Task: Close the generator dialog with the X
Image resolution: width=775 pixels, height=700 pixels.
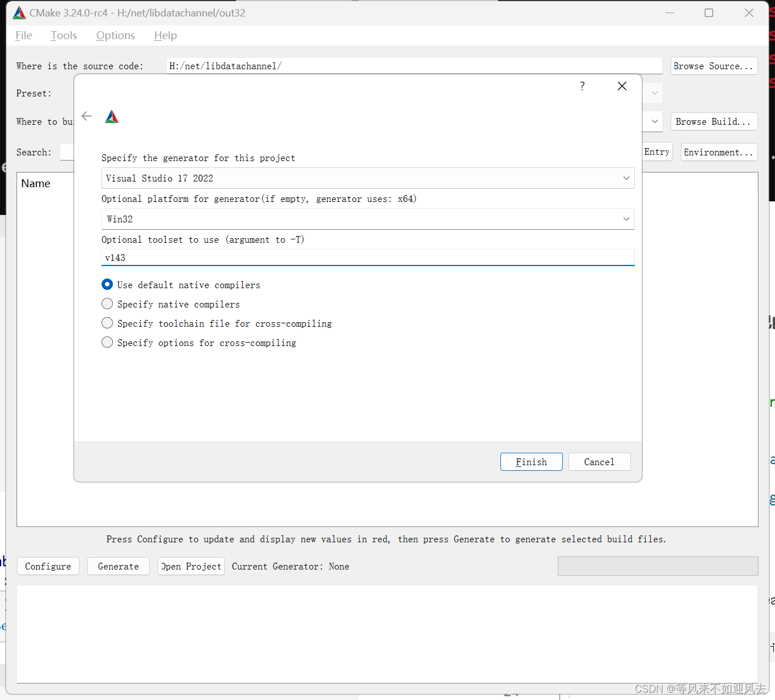Action: 622,86
